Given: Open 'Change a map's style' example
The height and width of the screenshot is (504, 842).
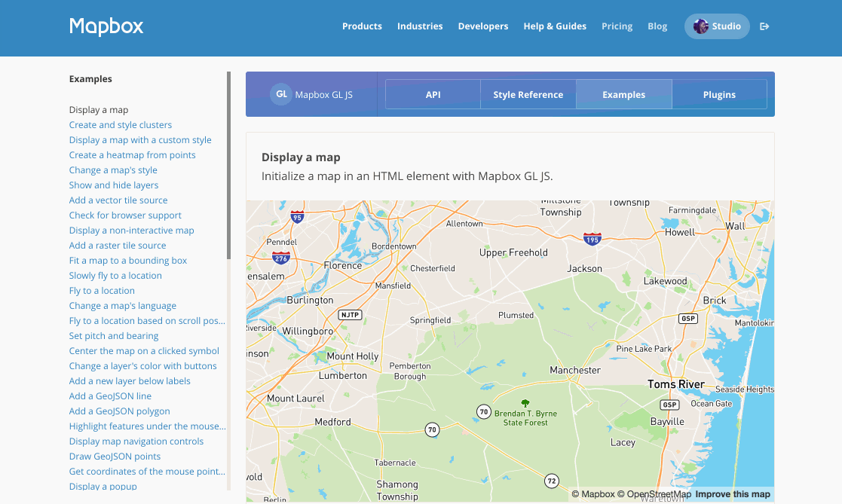Looking at the screenshot, I should click(x=113, y=170).
